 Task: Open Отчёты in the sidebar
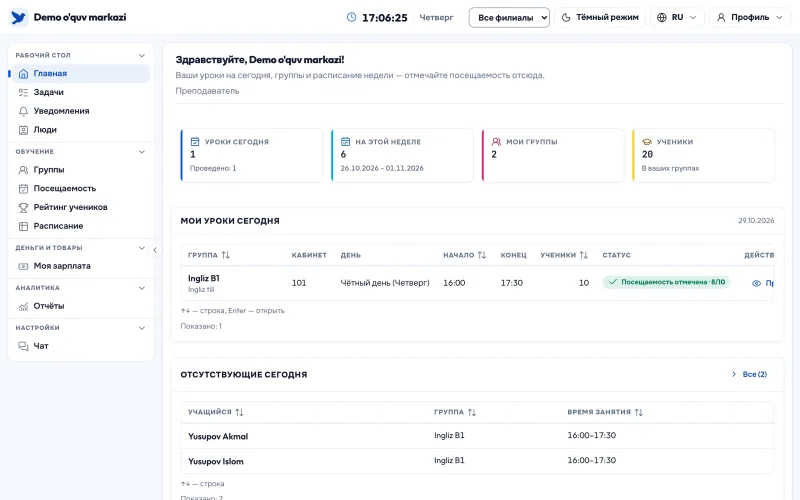point(81,306)
